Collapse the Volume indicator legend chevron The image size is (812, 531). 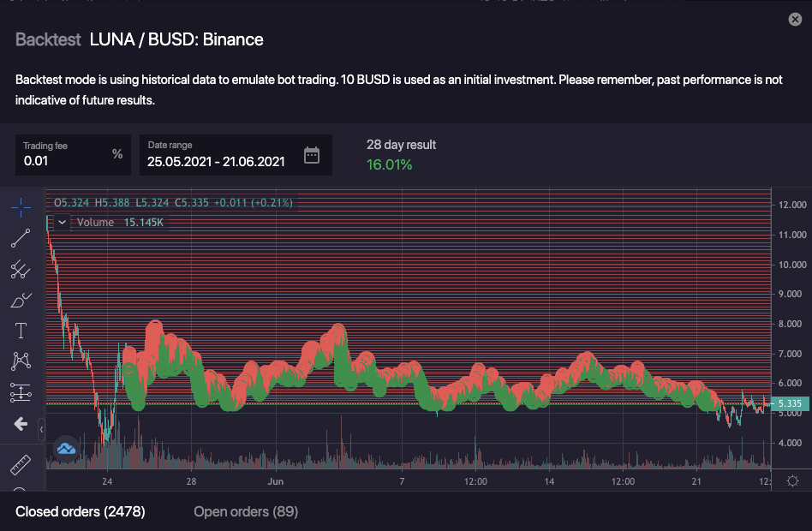(62, 223)
